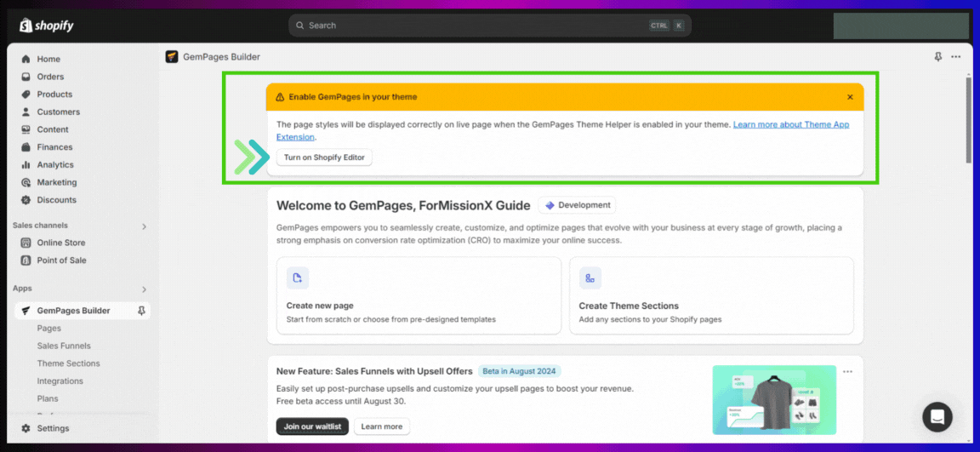The width and height of the screenshot is (980, 452).
Task: Click the Create new page card
Action: pos(419,295)
